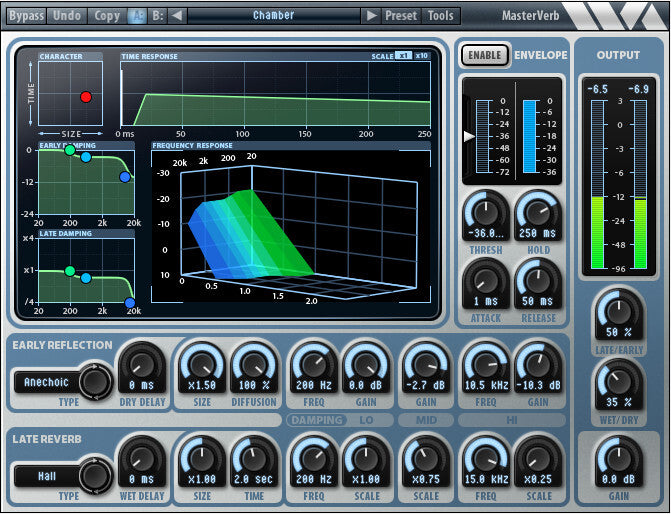Enable the Envelope section
671x514 pixels.
pyautogui.click(x=484, y=55)
